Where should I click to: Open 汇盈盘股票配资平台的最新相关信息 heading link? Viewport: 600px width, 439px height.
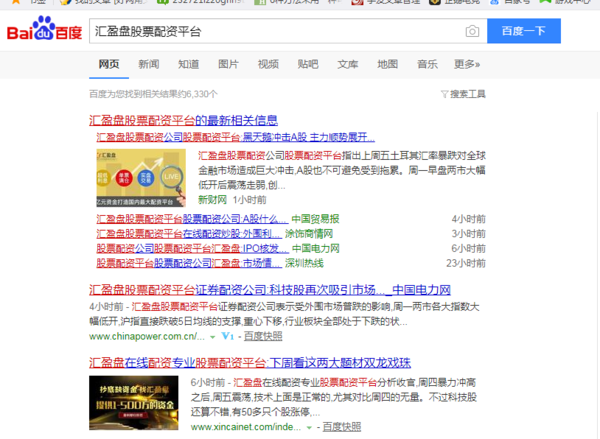(x=183, y=121)
